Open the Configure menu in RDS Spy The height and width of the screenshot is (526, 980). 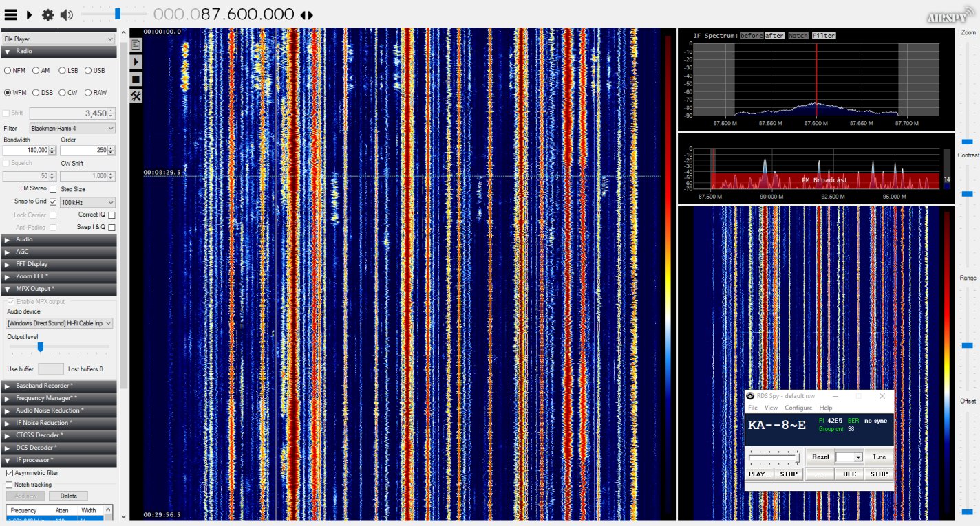click(798, 408)
